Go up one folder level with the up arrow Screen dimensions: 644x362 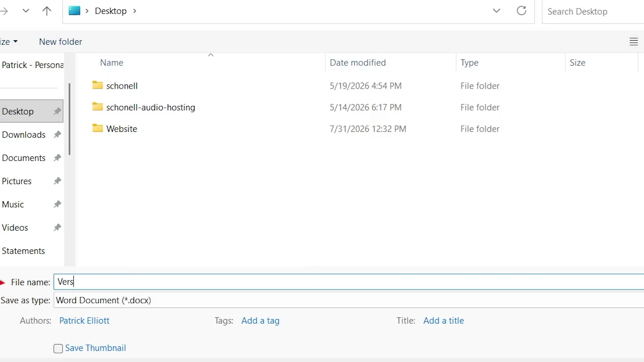point(47,11)
